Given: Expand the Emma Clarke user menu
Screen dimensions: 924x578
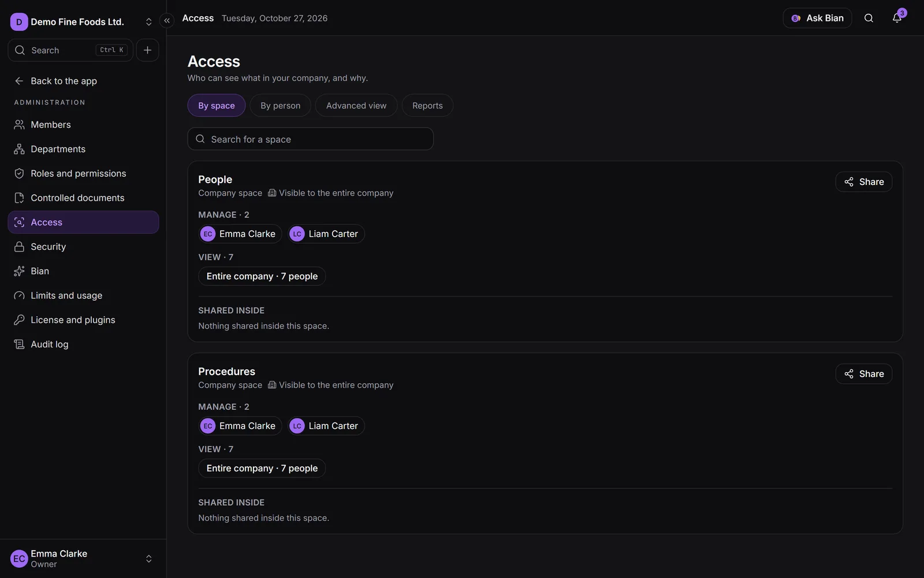Looking at the screenshot, I should (148, 559).
